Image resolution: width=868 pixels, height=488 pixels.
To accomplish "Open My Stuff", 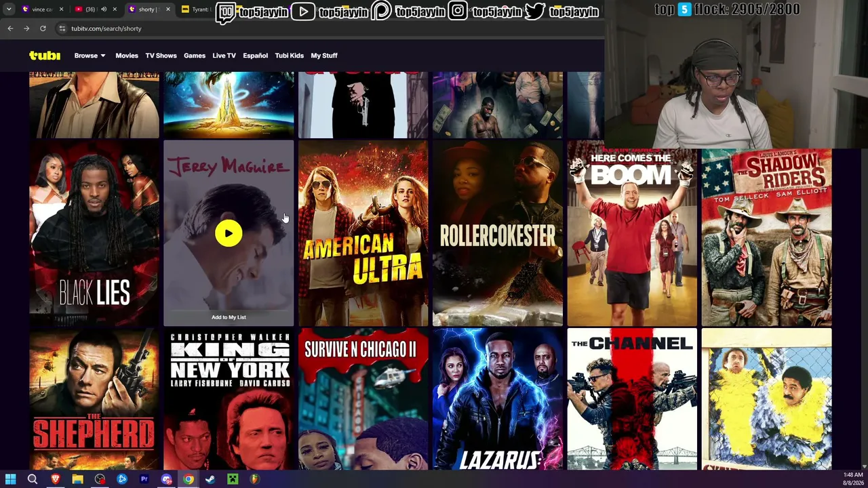I will tap(324, 56).
